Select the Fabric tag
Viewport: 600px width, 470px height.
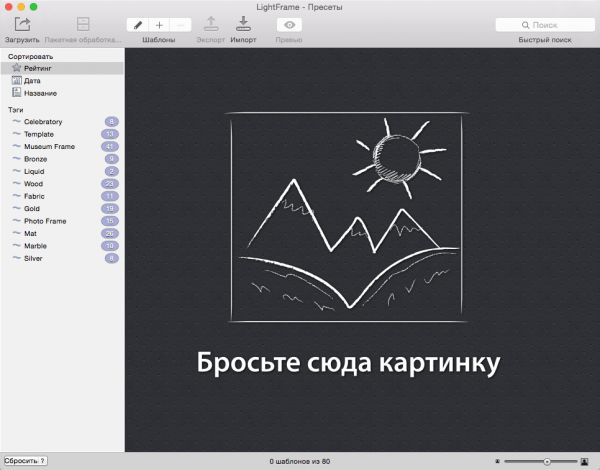pyautogui.click(x=62, y=196)
